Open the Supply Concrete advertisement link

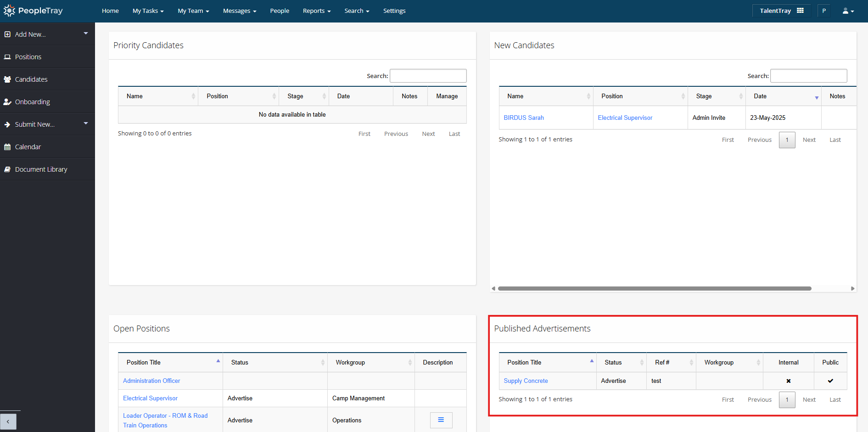pos(526,381)
